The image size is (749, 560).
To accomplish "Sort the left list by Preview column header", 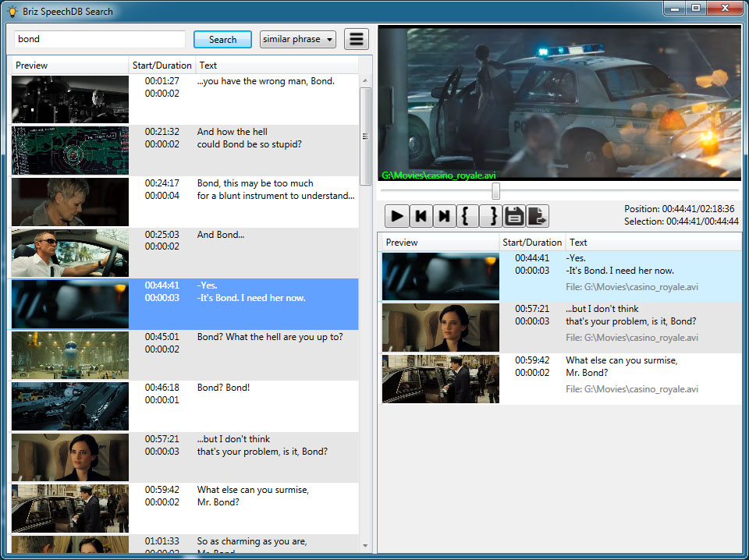I will 70,66.
